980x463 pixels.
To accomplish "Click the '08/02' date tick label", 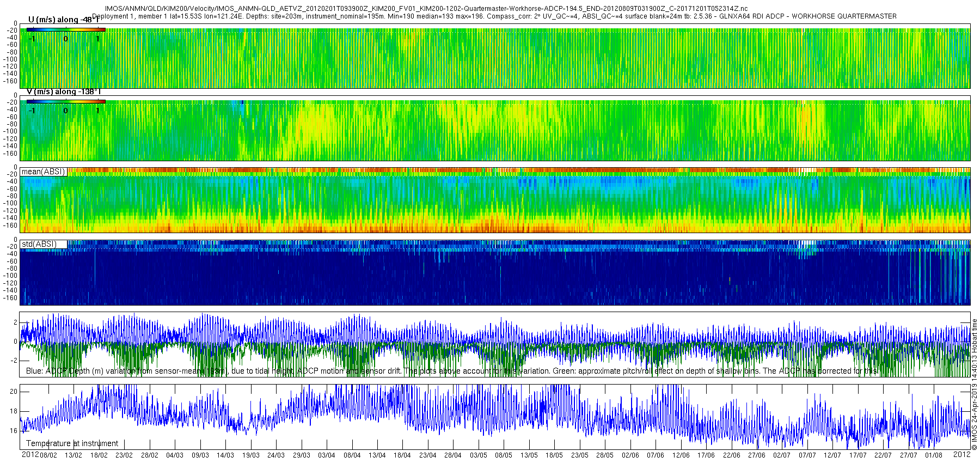I will (48, 455).
